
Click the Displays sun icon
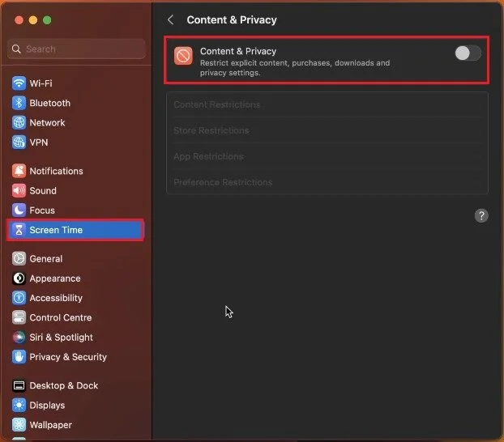(x=19, y=405)
